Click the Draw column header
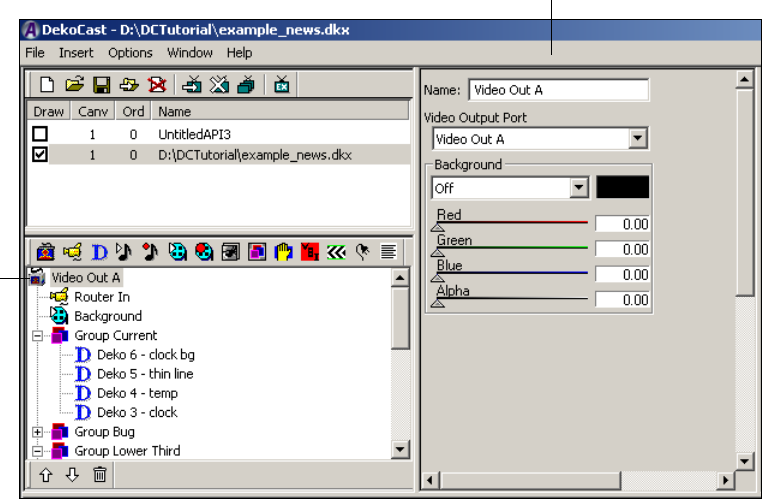 (49, 111)
